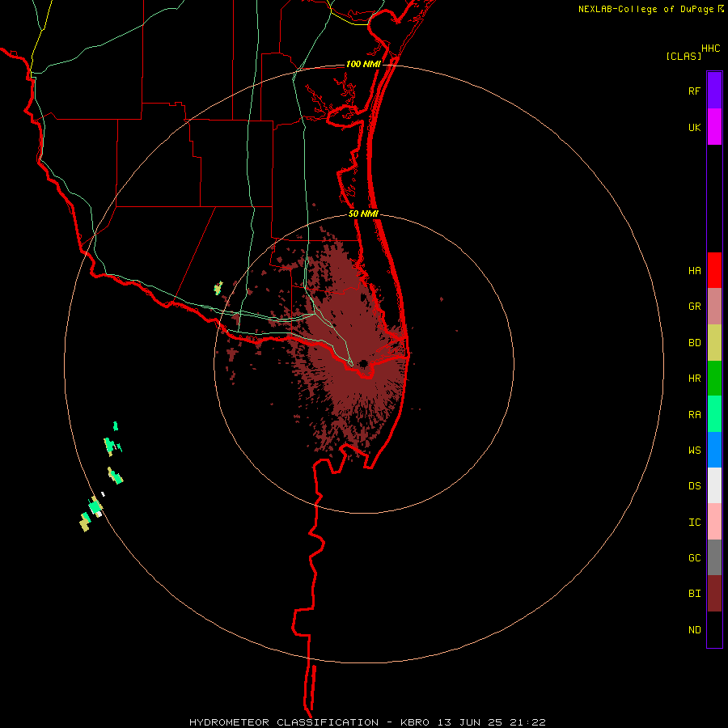The width and height of the screenshot is (728, 728).
Task: Click the 21:22 timestamp
Action: [529, 722]
